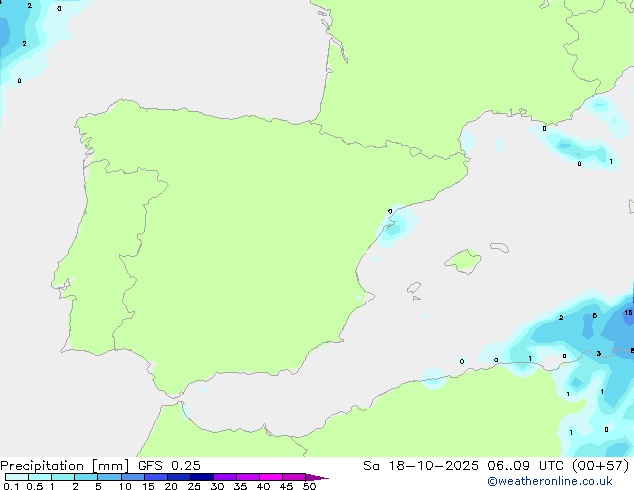The image size is (634, 490).
Task: Open the weatheronline.co.uk copyright link
Action: pyautogui.click(x=550, y=481)
